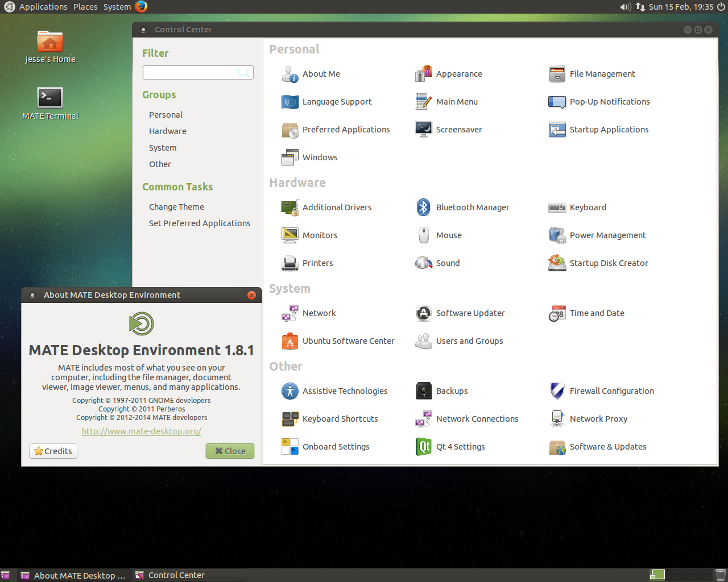Launch the Software Updater icon
Viewport: 728px width, 582px height.
point(424,313)
